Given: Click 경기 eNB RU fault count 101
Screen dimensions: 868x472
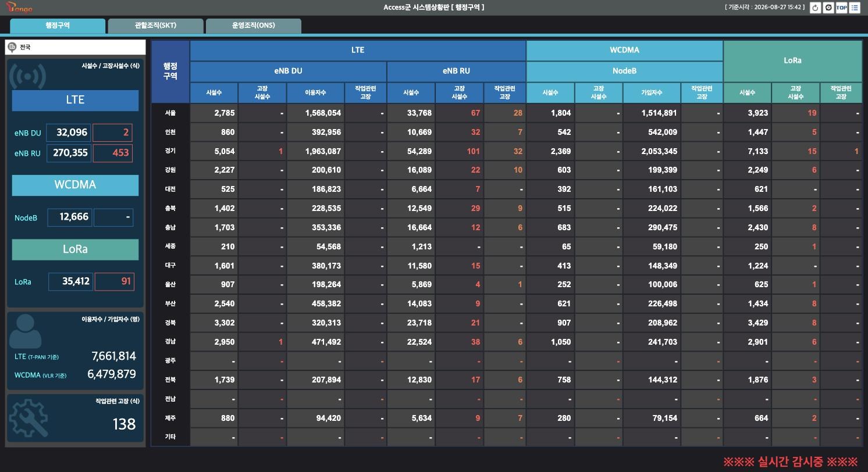Looking at the screenshot, I should (459, 151).
